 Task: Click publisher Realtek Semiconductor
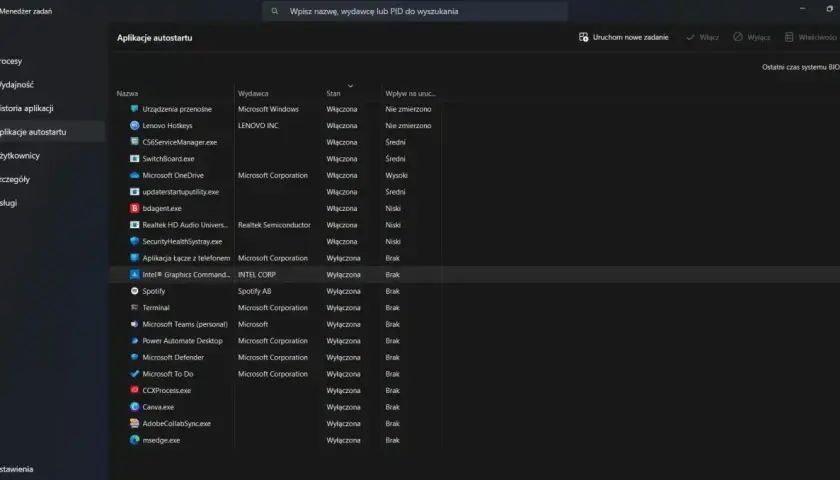274,225
